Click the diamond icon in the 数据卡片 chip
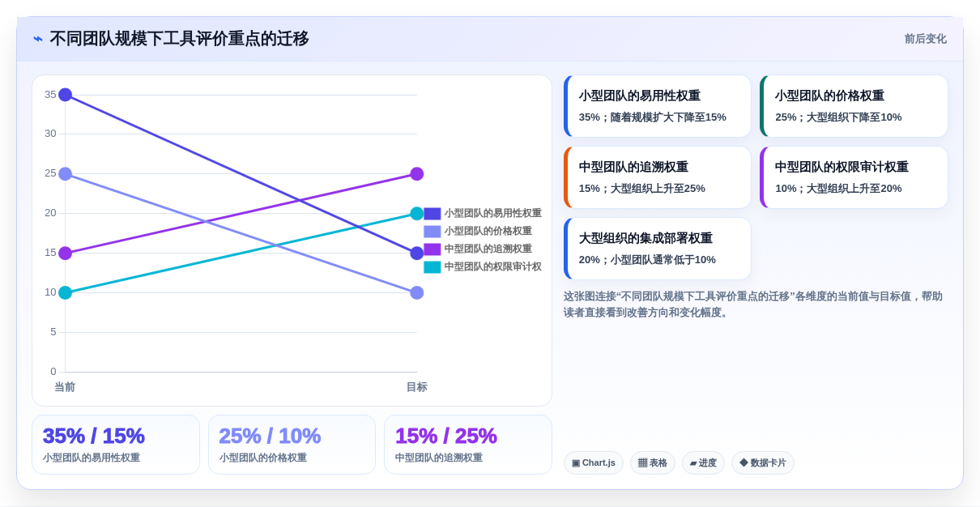Viewport: 980px width, 507px height. [x=744, y=463]
